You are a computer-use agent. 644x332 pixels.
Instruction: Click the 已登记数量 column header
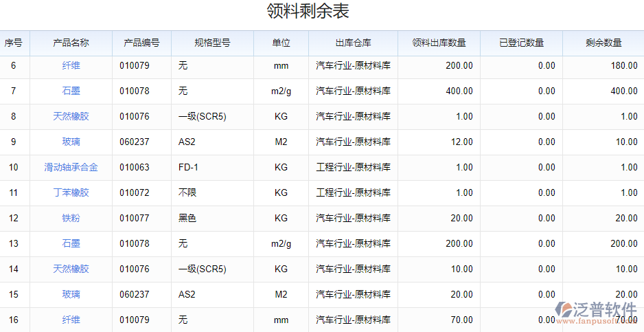pyautogui.click(x=521, y=43)
